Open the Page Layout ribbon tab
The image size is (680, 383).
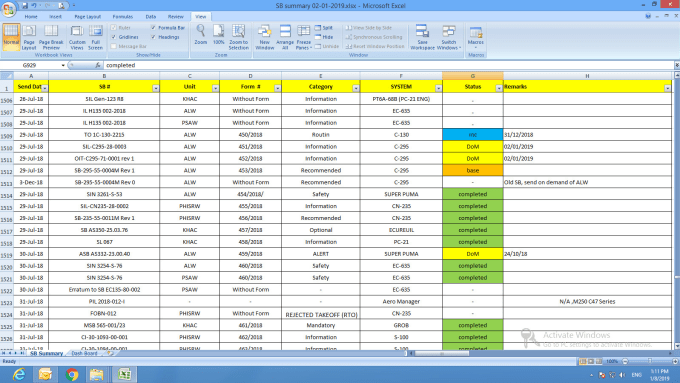(x=88, y=16)
